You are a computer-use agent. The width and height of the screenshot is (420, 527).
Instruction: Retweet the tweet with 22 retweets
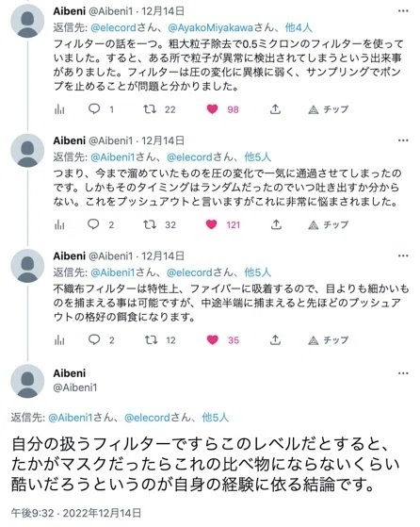(x=150, y=109)
